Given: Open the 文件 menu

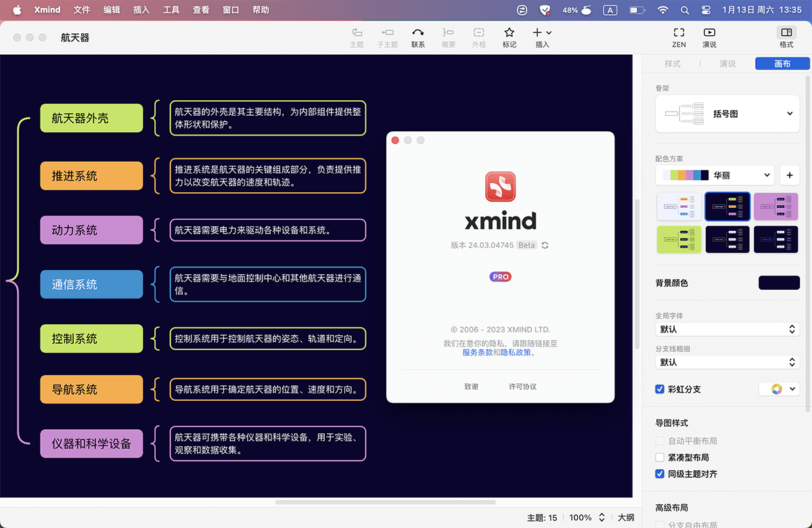Looking at the screenshot, I should pos(82,10).
